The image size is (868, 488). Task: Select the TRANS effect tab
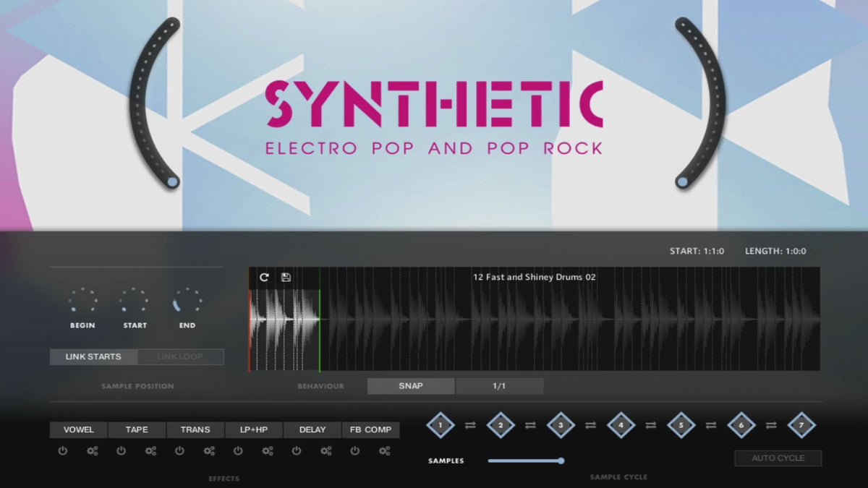195,429
